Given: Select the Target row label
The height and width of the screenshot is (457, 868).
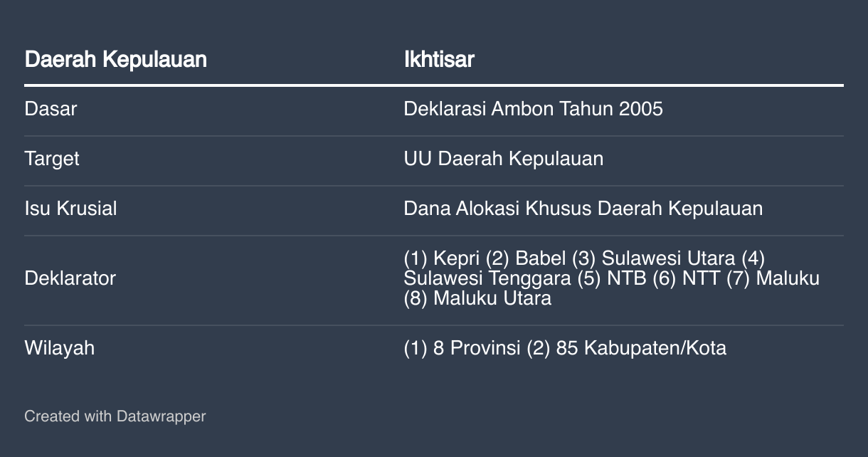Looking at the screenshot, I should point(52,159).
